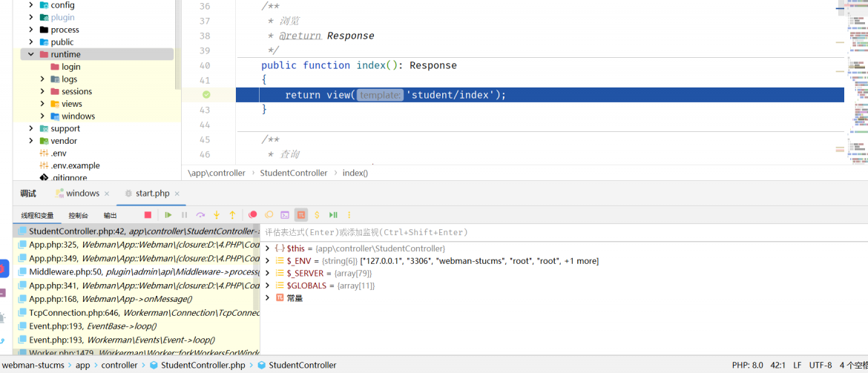This screenshot has height=373, width=868.
Task: Step into the function call
Action: click(217, 215)
